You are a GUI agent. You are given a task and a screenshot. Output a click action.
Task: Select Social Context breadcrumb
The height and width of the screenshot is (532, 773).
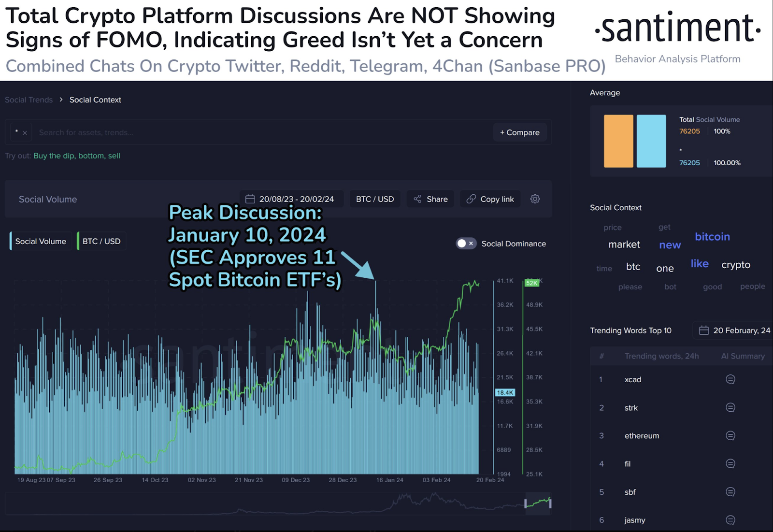(95, 100)
